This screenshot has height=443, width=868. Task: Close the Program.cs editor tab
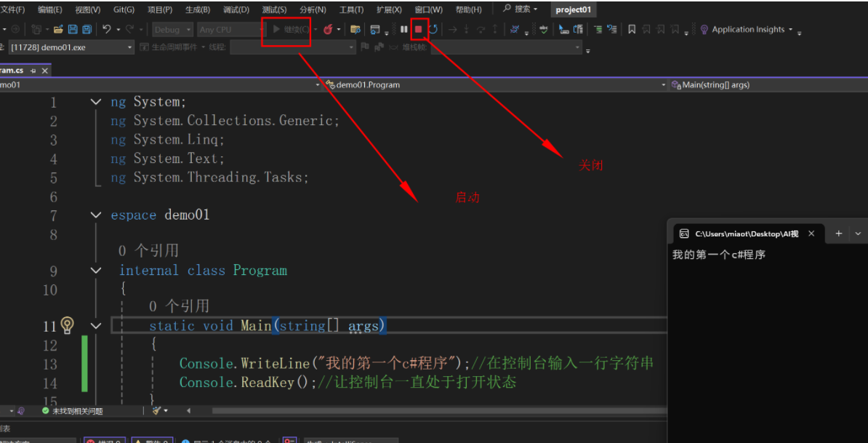tap(45, 71)
